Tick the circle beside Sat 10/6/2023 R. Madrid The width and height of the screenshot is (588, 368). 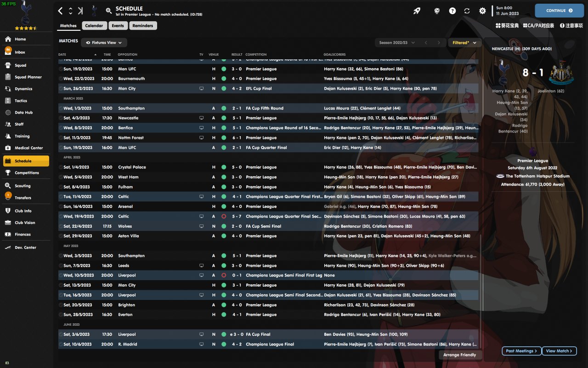coord(61,345)
